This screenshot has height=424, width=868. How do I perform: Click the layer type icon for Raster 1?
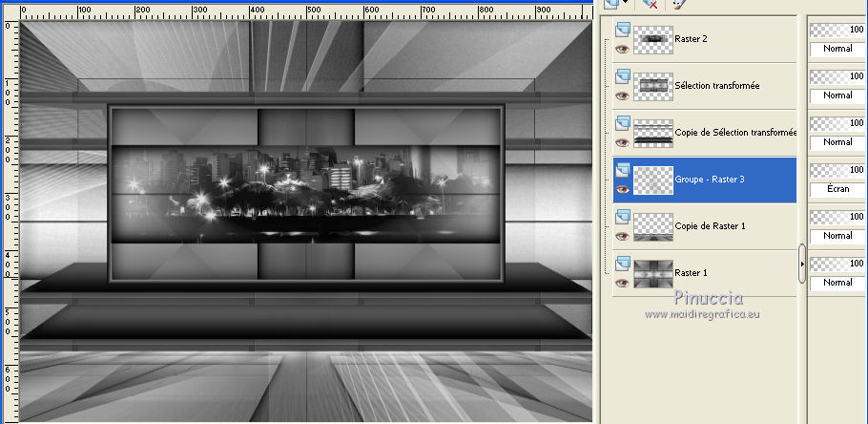pos(623,264)
